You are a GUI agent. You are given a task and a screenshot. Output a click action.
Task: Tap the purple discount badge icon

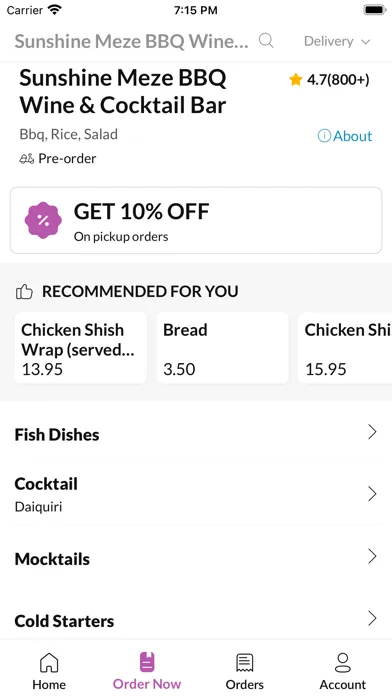(x=43, y=220)
